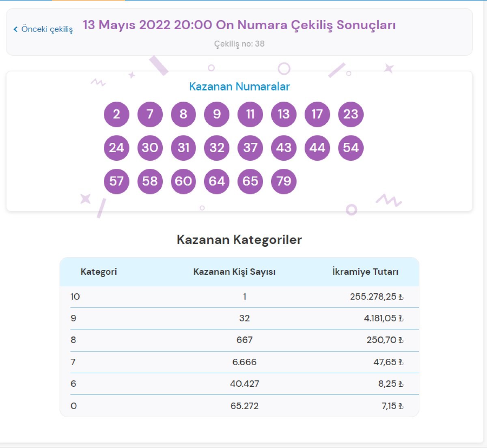This screenshot has width=487, height=448.
Task: Select winning number ball 79
Action: click(x=284, y=181)
